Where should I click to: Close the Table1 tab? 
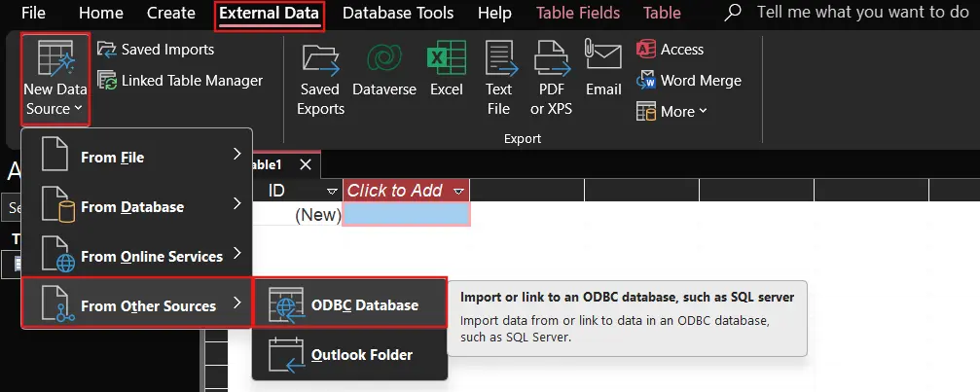point(305,164)
